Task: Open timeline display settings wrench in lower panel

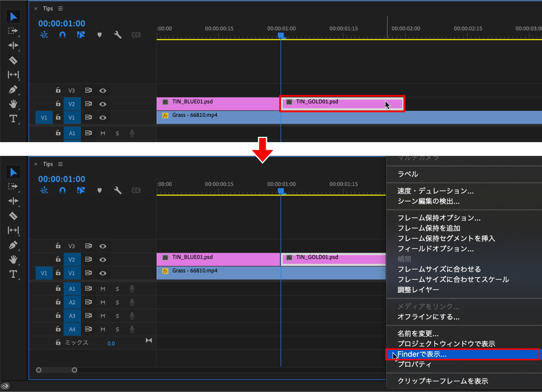Action: pyautogui.click(x=118, y=190)
